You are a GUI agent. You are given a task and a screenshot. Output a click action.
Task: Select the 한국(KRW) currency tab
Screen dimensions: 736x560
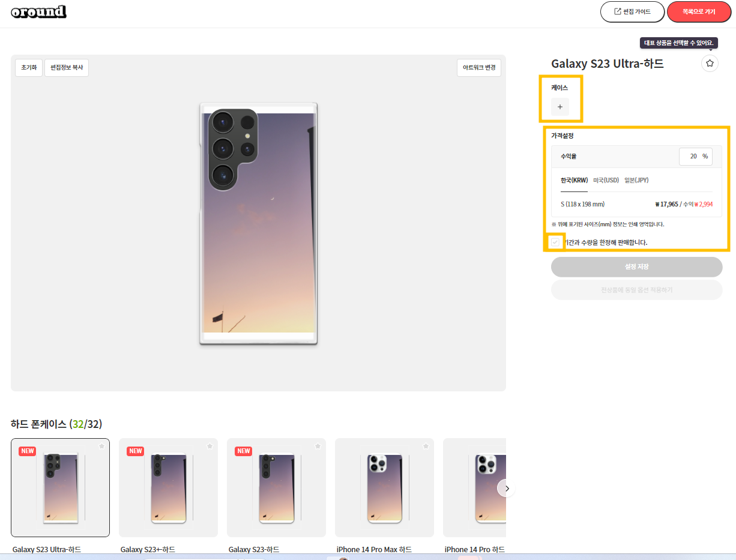click(574, 180)
